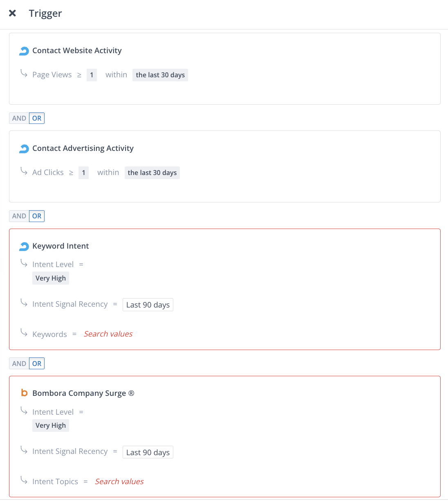Click the branch arrow beside Ad Clicks

[24, 171]
